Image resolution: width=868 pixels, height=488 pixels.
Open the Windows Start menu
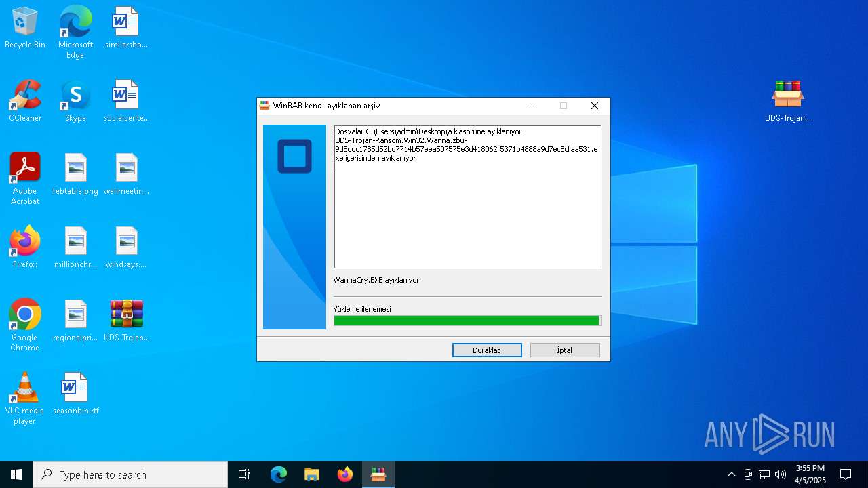16,474
